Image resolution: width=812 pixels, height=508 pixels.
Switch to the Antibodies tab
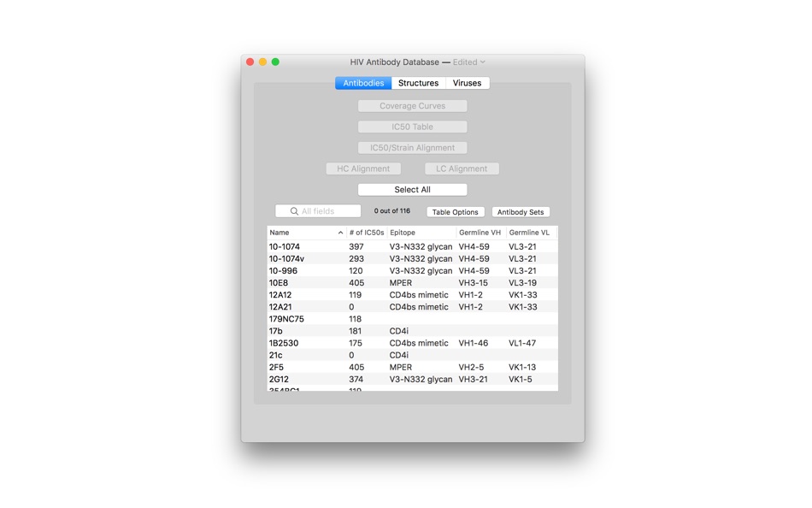363,83
